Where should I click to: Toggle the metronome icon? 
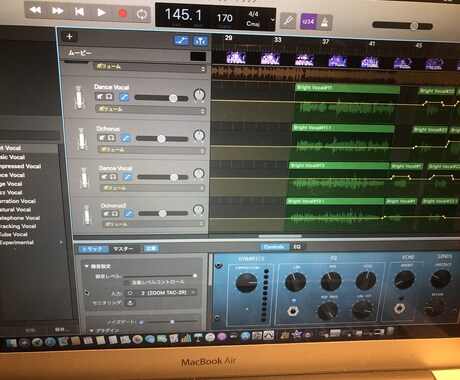click(x=324, y=23)
